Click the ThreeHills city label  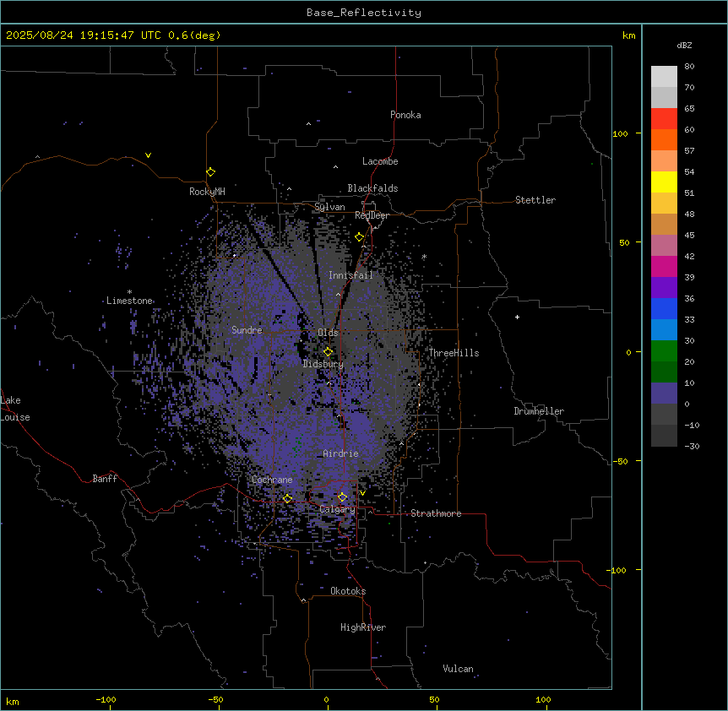pos(454,353)
